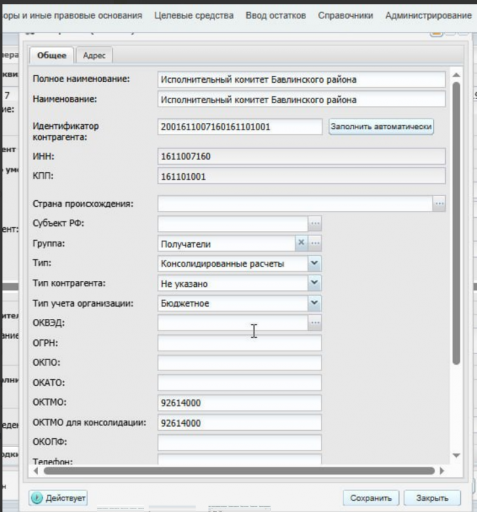
Task: Click the vertical scrollbar up arrow
Action: (456, 75)
